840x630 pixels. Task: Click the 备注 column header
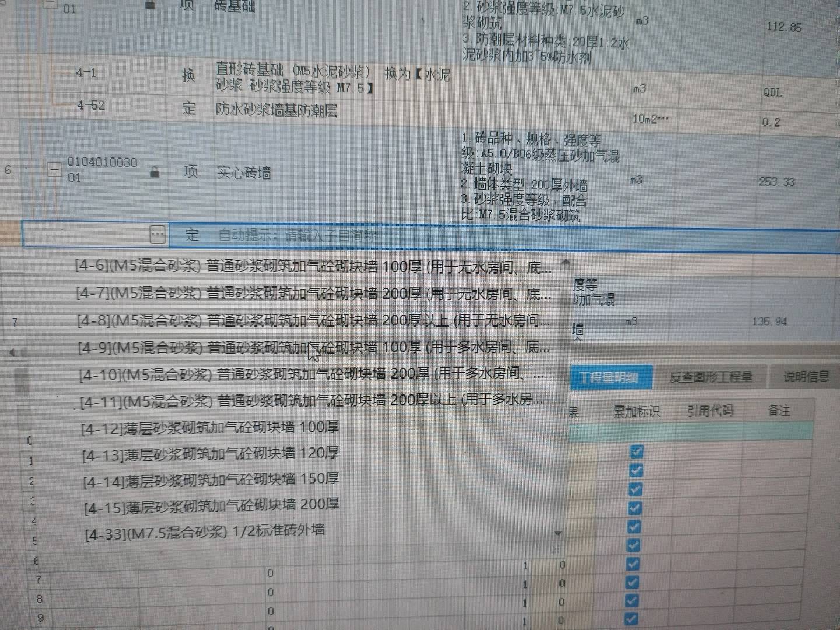point(779,410)
